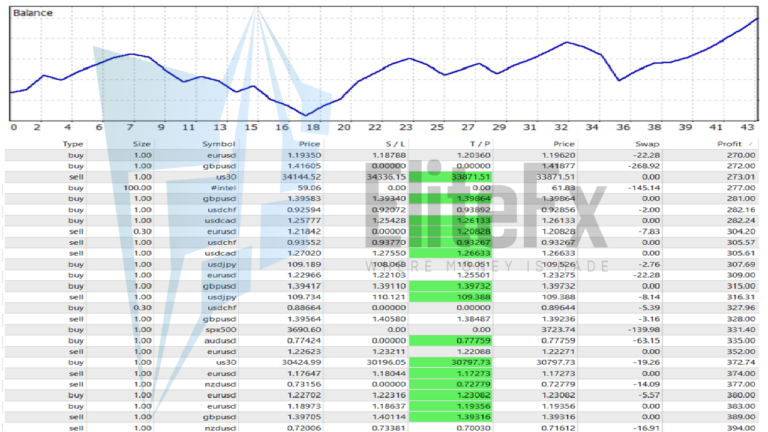Click the take profit value 0.70030
Screen dimensions: 768x432
(474, 428)
